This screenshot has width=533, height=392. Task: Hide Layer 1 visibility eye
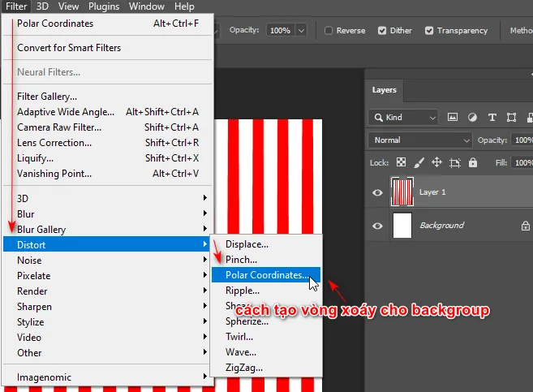pos(377,192)
